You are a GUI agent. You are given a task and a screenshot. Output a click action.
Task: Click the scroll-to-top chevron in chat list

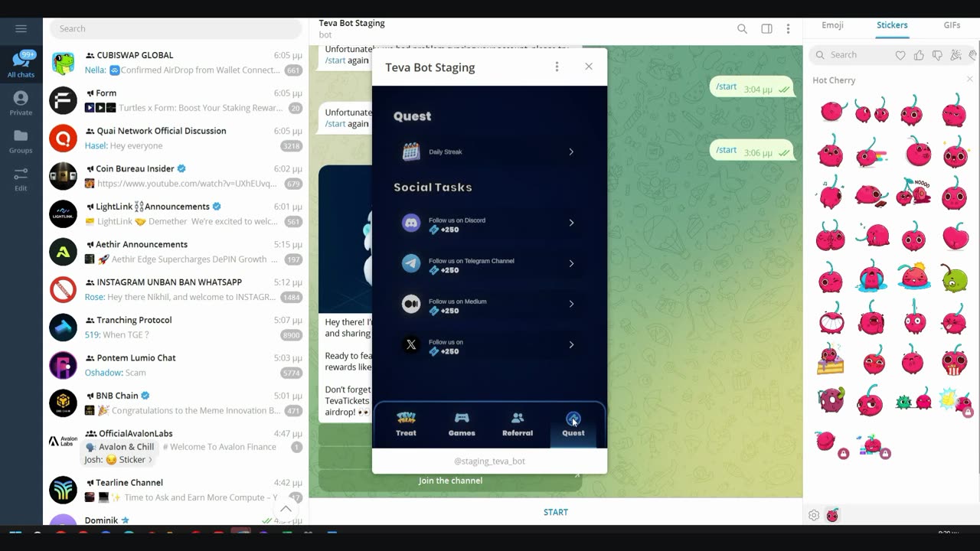point(286,509)
